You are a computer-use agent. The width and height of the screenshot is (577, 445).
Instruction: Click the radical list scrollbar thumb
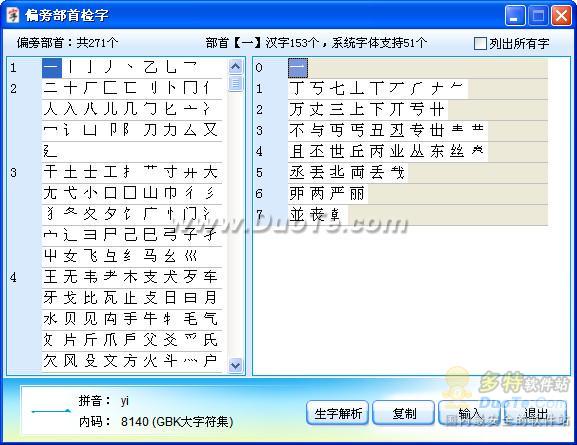(236, 83)
